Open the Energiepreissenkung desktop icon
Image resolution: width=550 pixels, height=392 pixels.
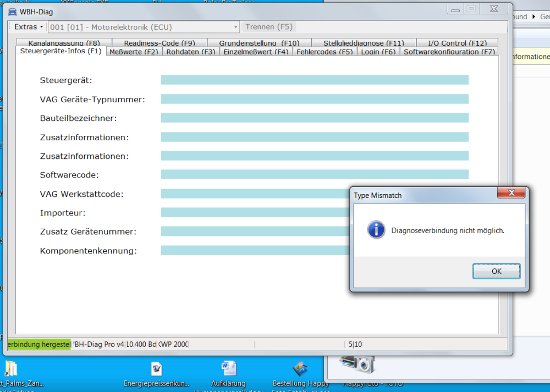click(156, 369)
